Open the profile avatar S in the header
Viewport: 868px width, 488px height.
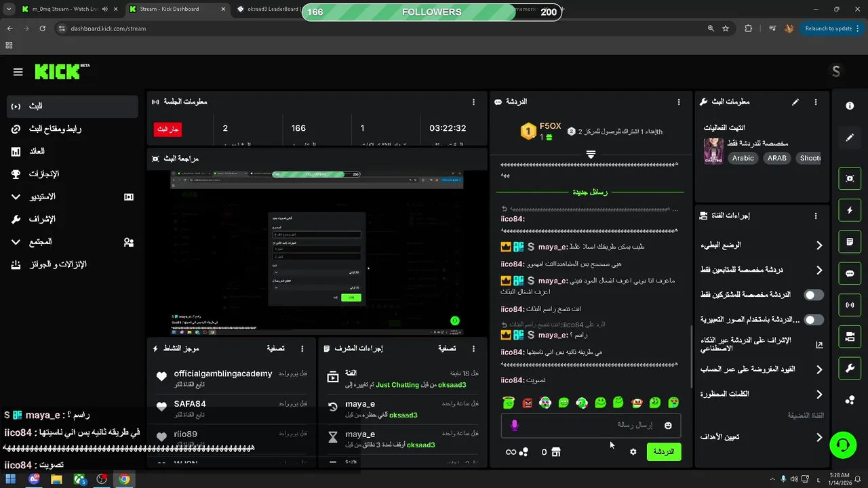click(835, 72)
